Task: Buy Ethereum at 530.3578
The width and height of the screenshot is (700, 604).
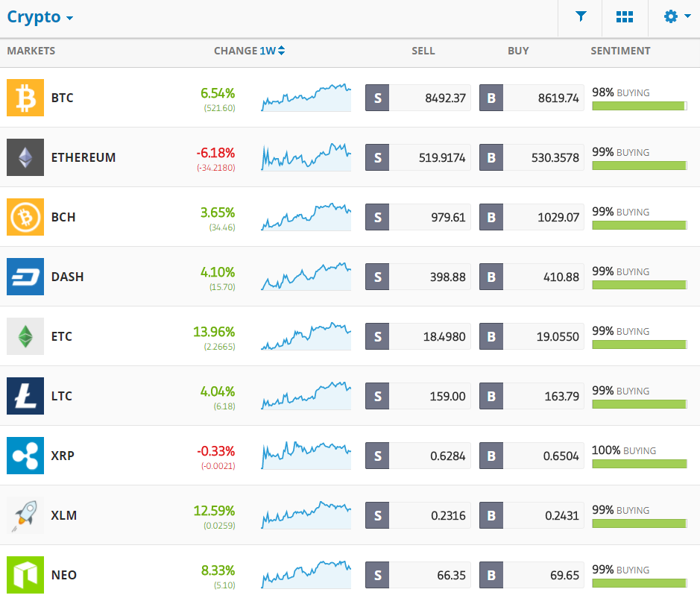Action: (x=532, y=157)
